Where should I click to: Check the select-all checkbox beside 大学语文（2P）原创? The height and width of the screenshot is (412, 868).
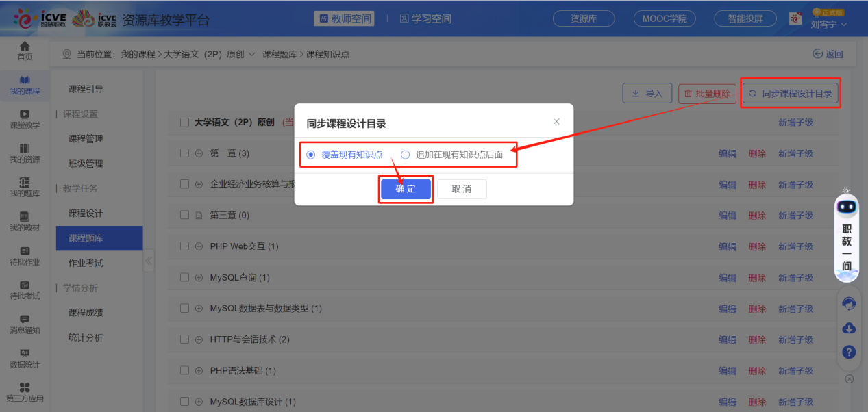point(184,122)
